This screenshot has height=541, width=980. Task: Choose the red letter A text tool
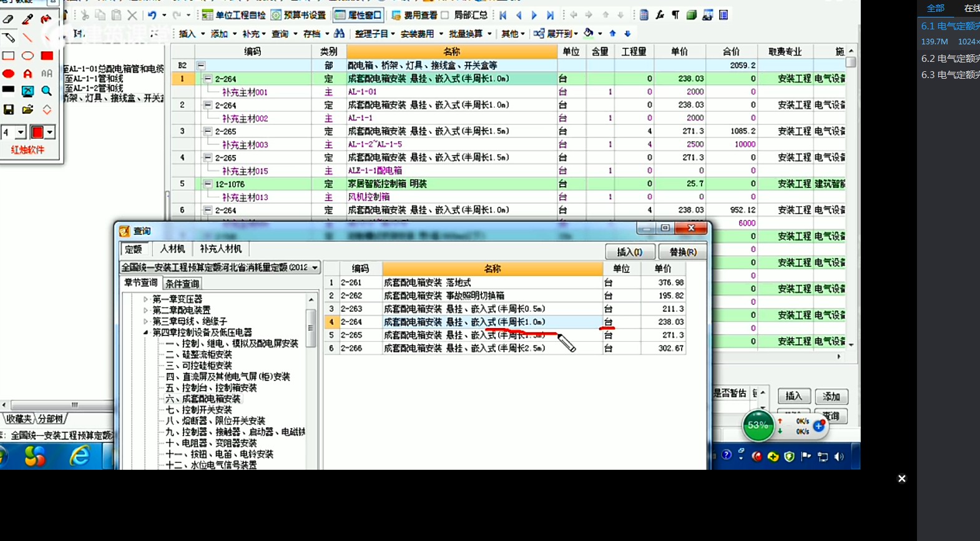click(27, 74)
